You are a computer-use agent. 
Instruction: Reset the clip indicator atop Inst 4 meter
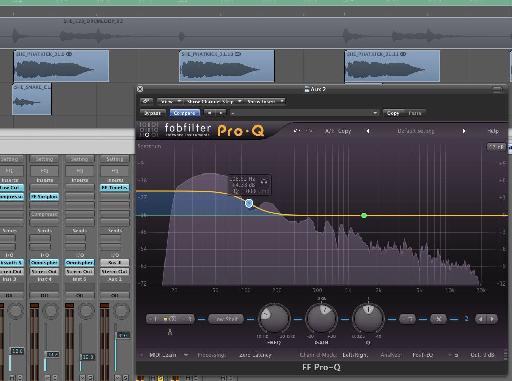click(34, 305)
